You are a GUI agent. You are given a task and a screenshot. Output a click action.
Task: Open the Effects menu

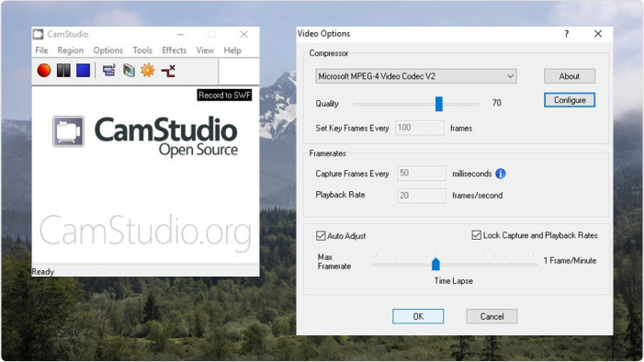(175, 51)
